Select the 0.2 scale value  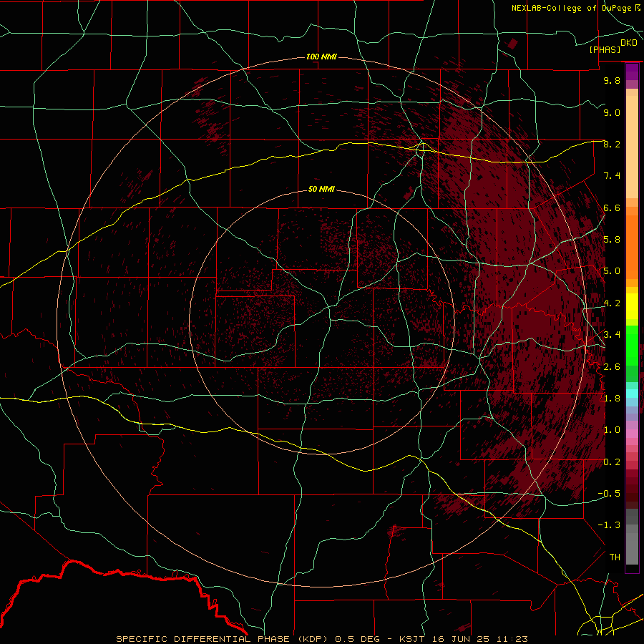612,462
